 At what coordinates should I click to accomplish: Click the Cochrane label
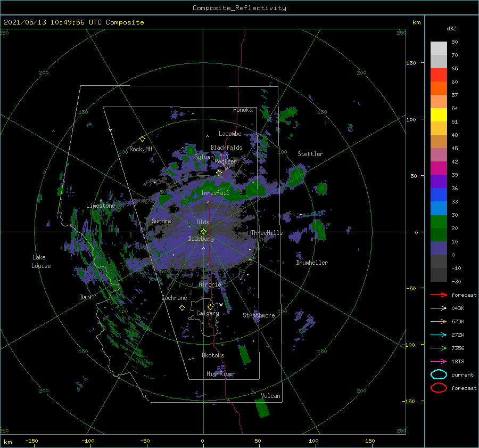point(174,298)
